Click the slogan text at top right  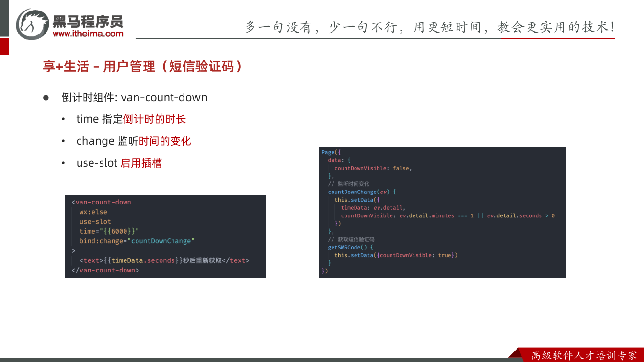pyautogui.click(x=429, y=27)
